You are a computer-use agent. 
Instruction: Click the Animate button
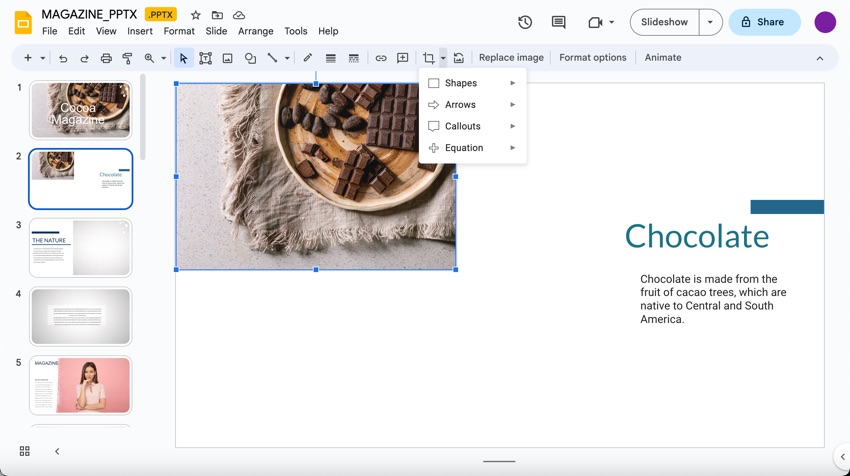(x=662, y=57)
